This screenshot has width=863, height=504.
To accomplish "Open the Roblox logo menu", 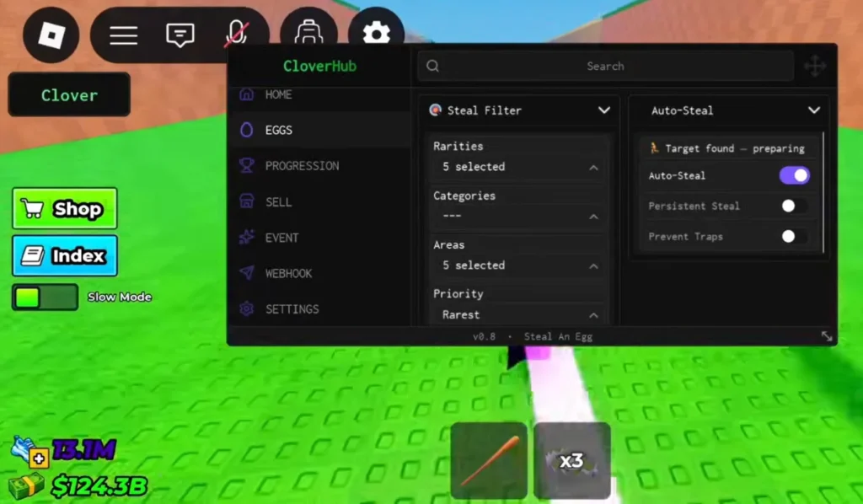I will [x=51, y=35].
